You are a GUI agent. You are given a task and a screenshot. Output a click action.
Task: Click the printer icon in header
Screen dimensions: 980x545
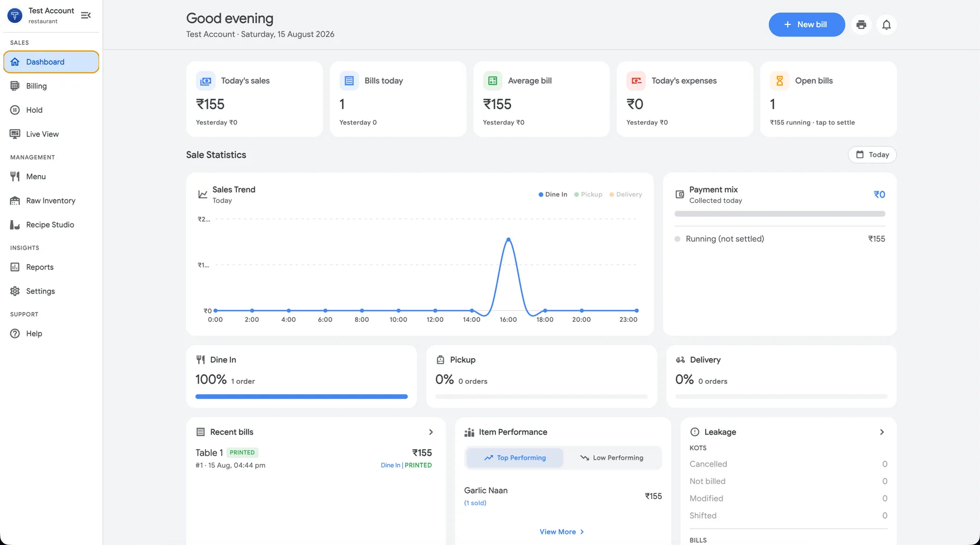click(x=861, y=25)
